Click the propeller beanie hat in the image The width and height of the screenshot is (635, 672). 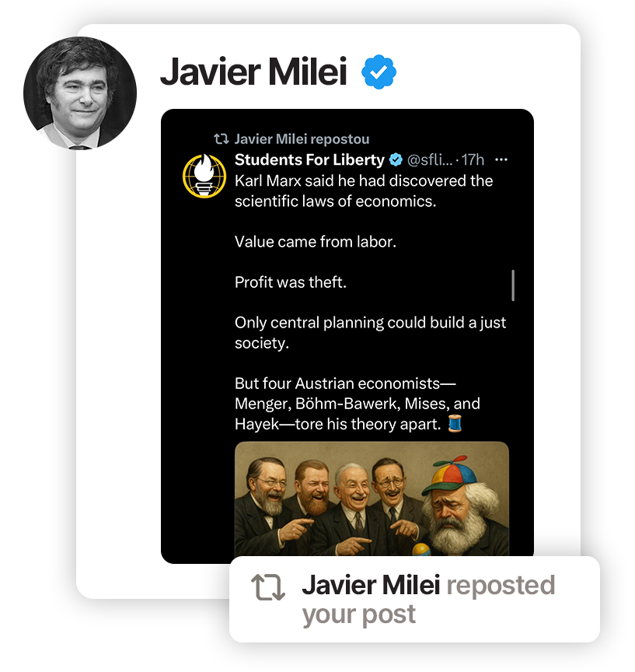click(x=449, y=474)
